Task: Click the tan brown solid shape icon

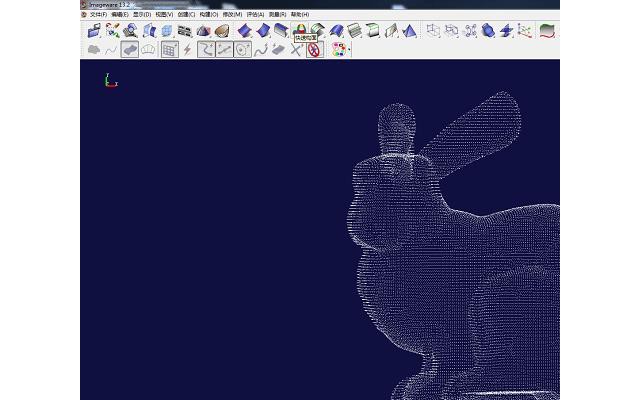Action: pyautogui.click(x=222, y=31)
